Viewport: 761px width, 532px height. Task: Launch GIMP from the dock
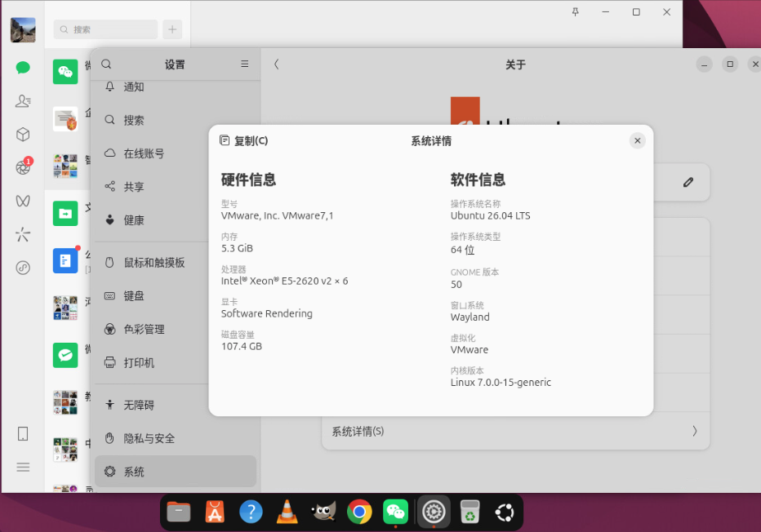point(323,512)
